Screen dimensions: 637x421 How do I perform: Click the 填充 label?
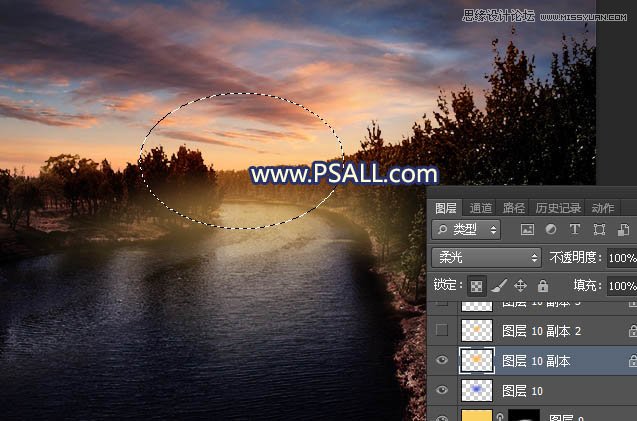click(588, 286)
